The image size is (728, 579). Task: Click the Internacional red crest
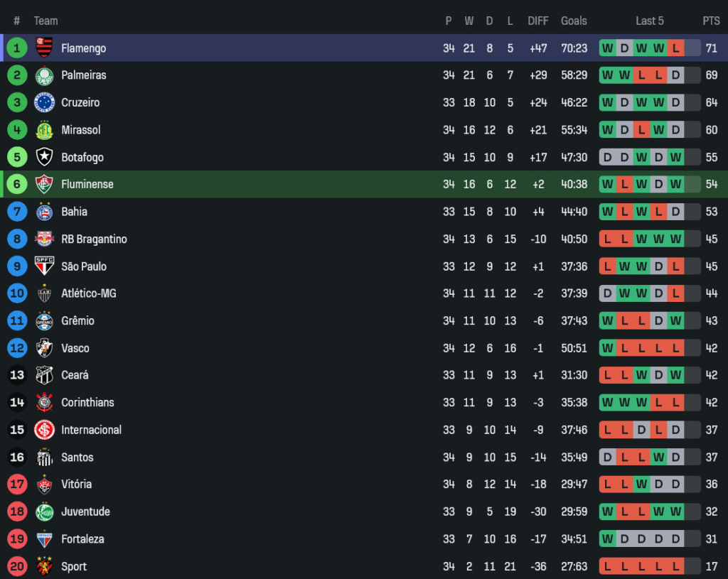point(44,430)
